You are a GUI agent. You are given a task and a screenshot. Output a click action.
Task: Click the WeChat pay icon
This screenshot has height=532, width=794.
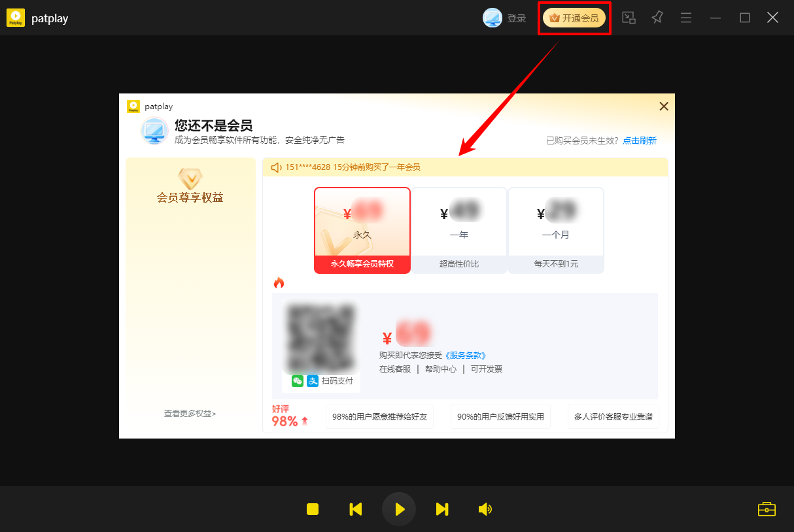coord(298,381)
